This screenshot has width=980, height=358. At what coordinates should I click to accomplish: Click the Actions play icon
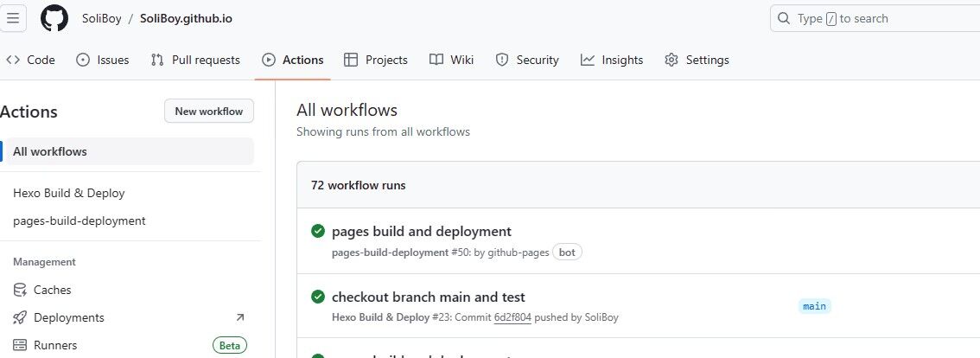269,60
